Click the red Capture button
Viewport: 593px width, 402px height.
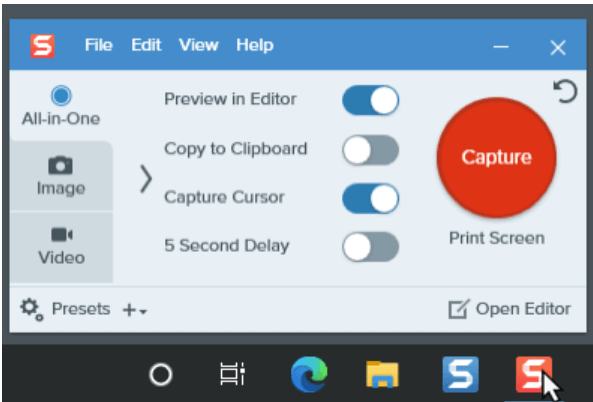coord(496,157)
